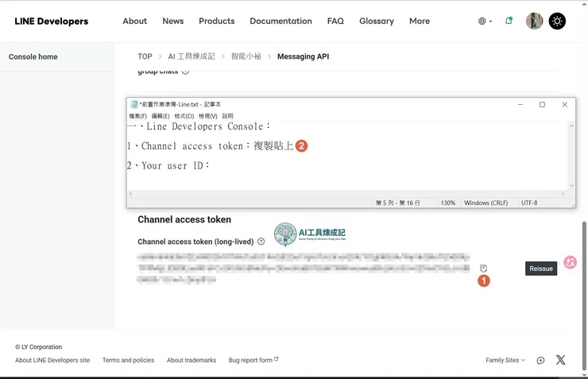Image resolution: width=588 pixels, height=379 pixels.
Task: Toggle the light/dark theme sun button
Action: tap(557, 21)
